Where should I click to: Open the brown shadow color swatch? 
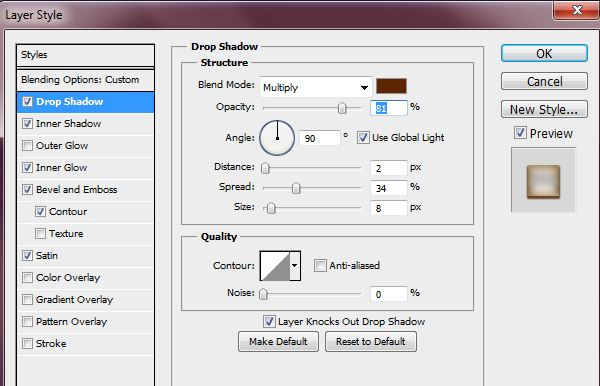pyautogui.click(x=391, y=86)
